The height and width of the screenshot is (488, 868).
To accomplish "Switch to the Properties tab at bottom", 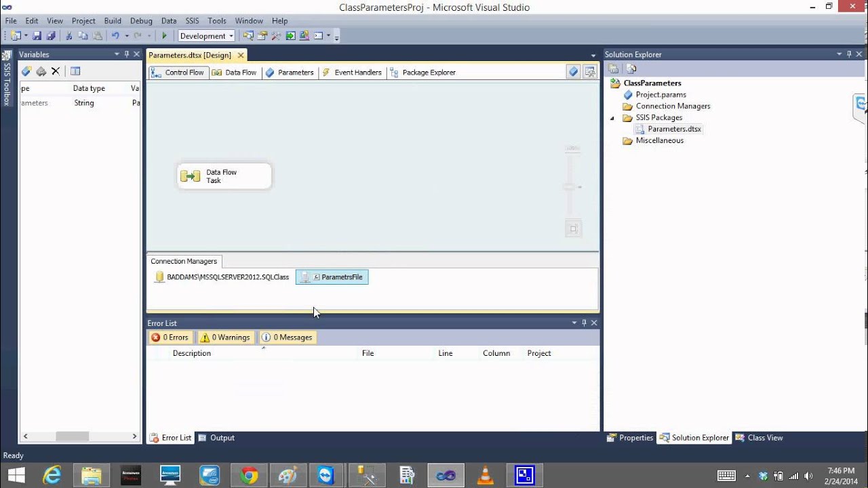I will (x=630, y=438).
